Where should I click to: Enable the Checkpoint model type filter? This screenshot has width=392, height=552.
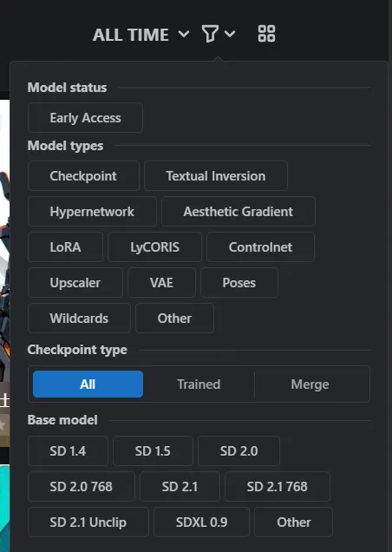(x=83, y=176)
